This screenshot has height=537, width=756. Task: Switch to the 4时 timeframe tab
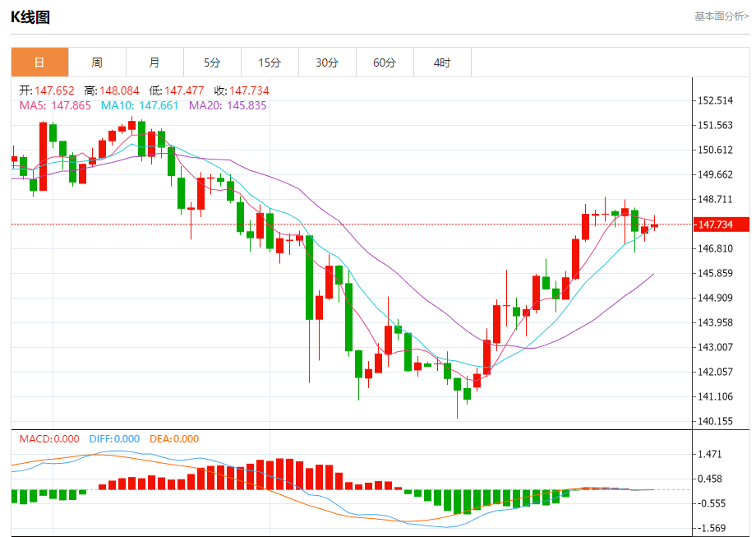442,62
